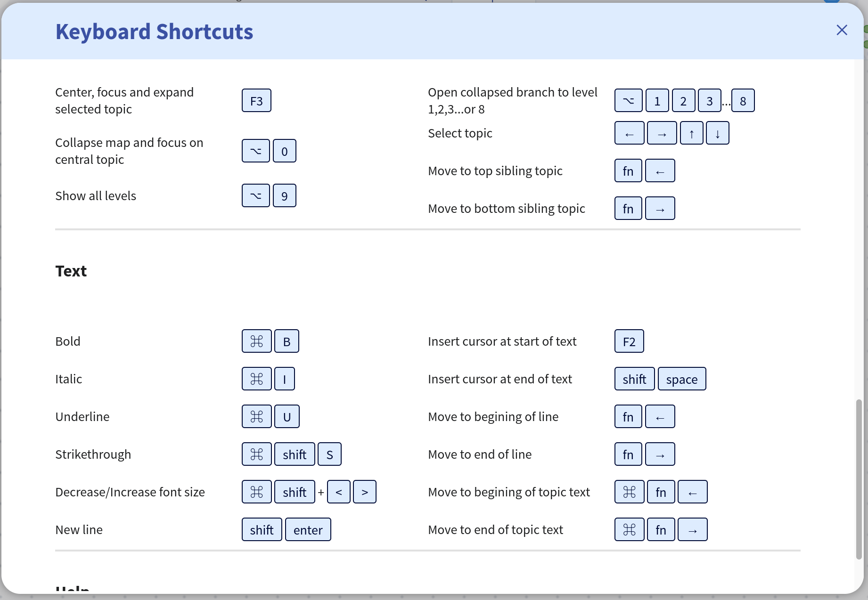Click the less-than key for font size
Viewport: 868px width, 600px height.
point(339,492)
